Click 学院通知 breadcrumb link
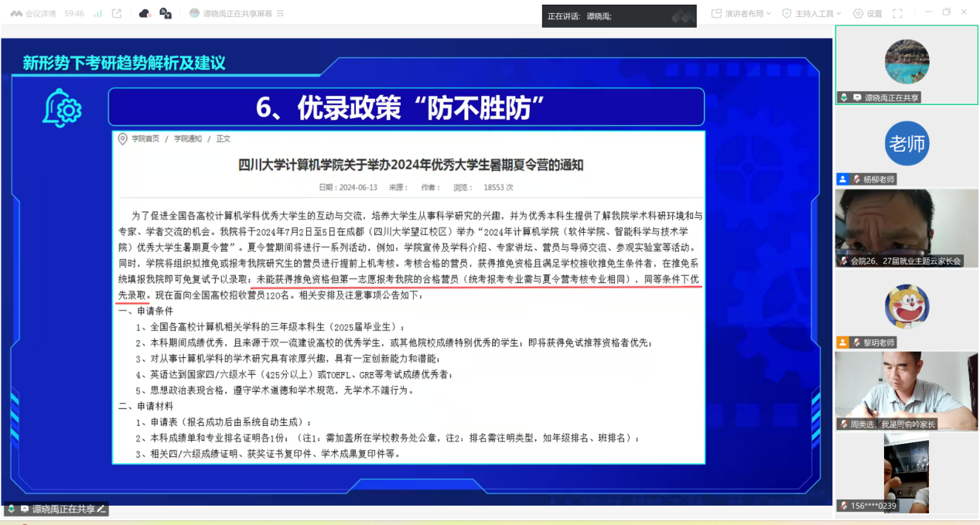Screen dimensions: 980x525 point(187,138)
